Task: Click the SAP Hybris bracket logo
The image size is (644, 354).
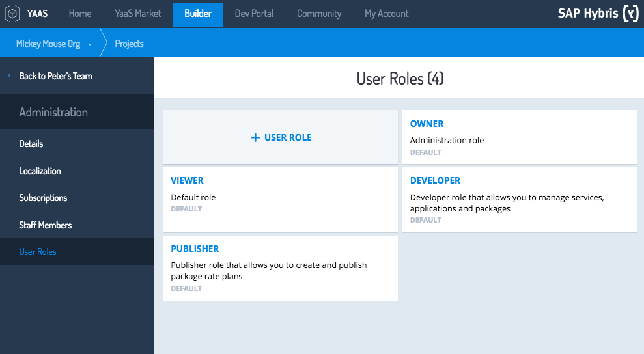Action: coord(631,13)
